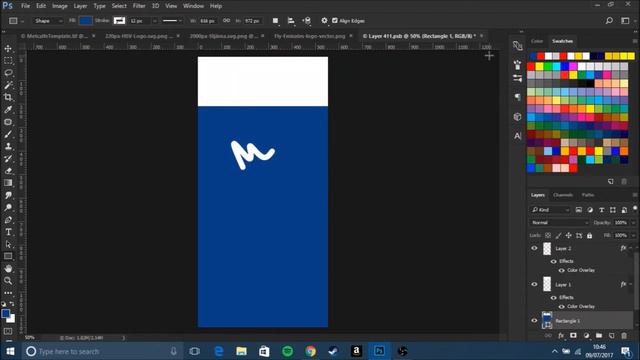
Task: Switch to the Paths tab
Action: point(588,195)
